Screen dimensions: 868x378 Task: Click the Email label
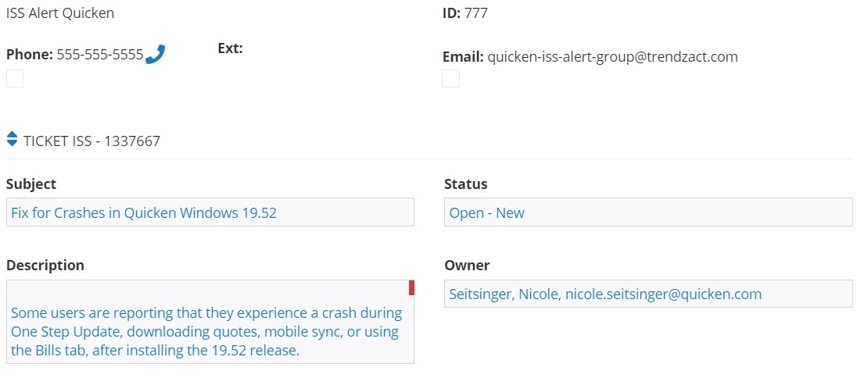(463, 56)
